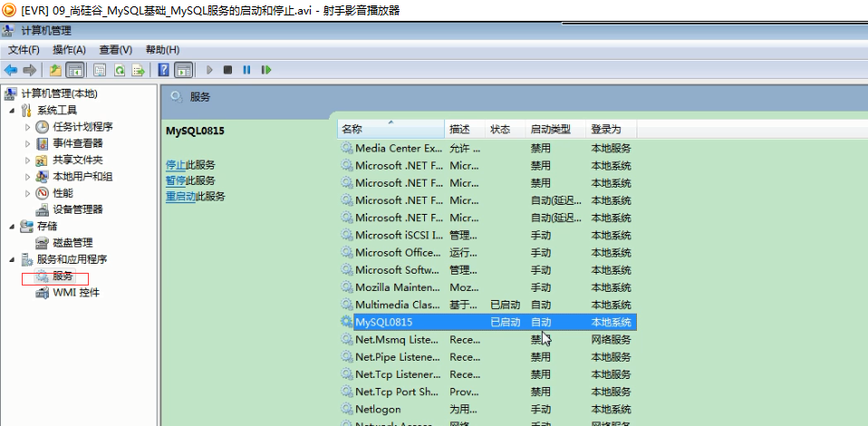Expand the 事件查看器 node arrow
Image resolution: width=868 pixels, height=426 pixels.
28,143
